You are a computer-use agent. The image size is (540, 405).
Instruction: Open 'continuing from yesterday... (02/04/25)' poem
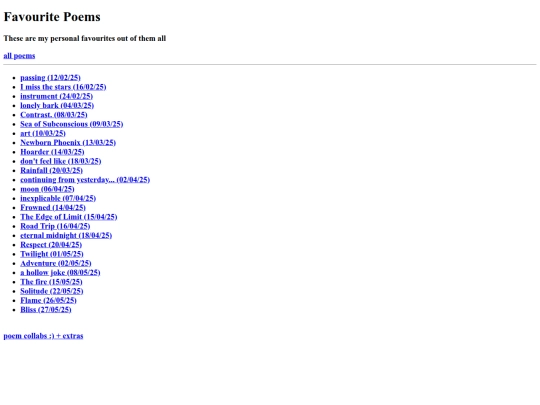[85, 180]
